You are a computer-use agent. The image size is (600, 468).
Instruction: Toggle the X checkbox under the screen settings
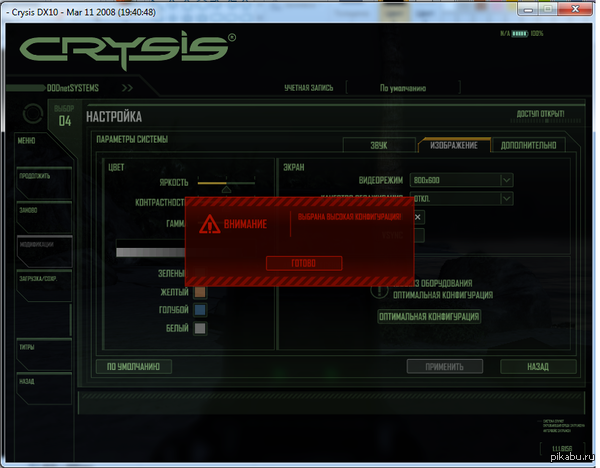(x=418, y=216)
